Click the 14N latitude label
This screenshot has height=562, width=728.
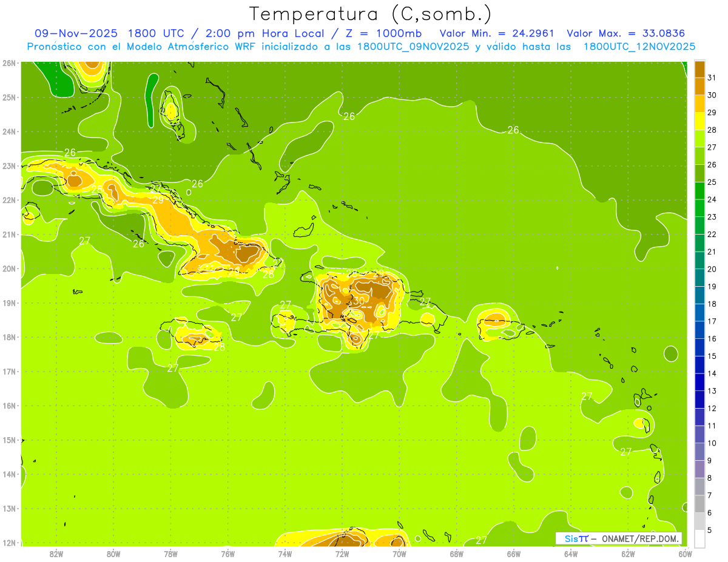point(8,474)
